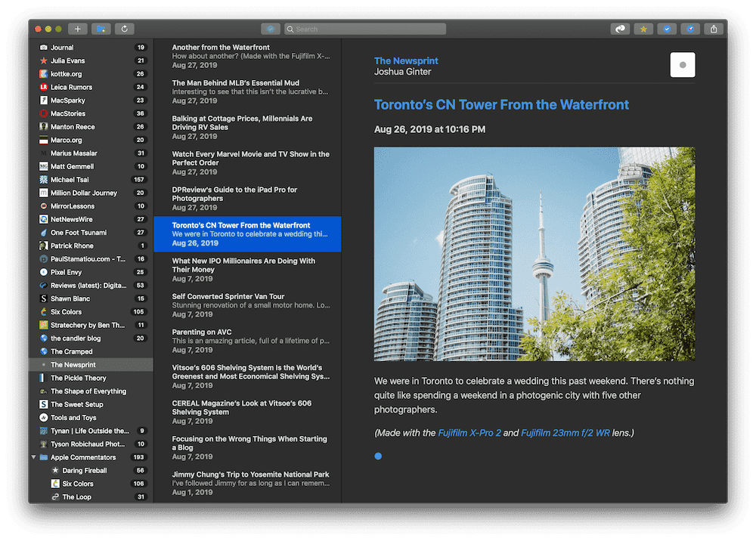Image resolution: width=756 pixels, height=541 pixels.
Task: Select the kottke.org feed icon
Action: pos(43,74)
